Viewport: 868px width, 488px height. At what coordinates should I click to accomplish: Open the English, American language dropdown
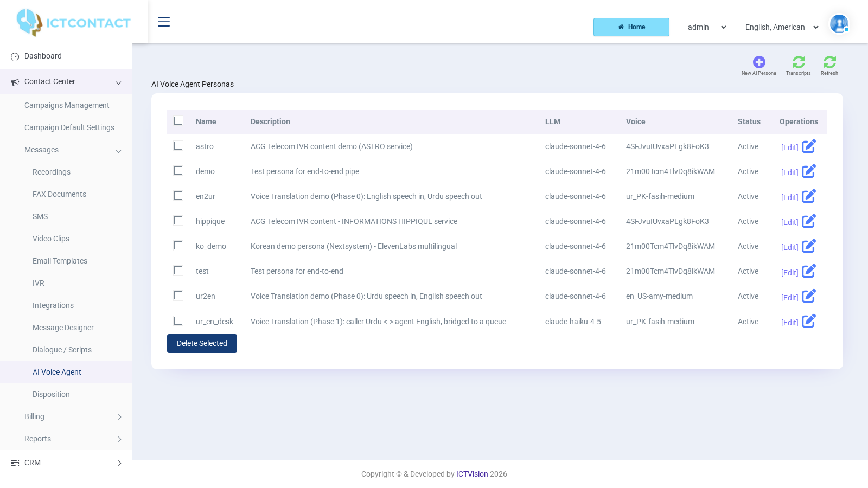tap(782, 27)
